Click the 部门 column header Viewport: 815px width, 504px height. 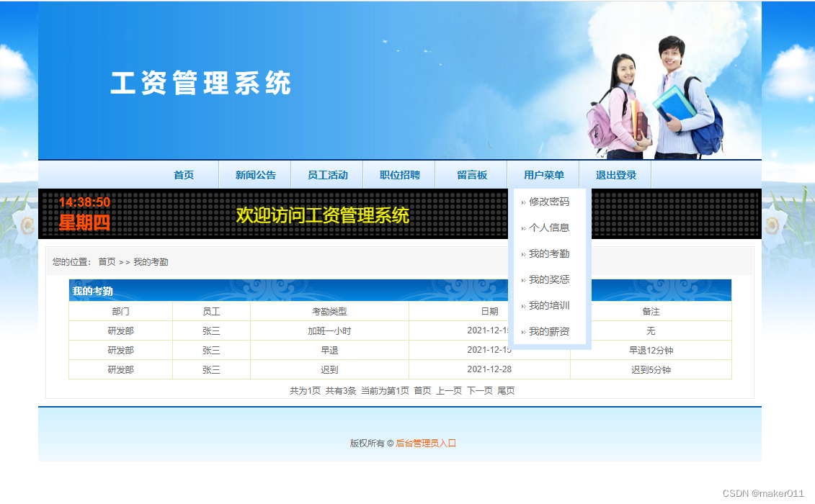120,311
